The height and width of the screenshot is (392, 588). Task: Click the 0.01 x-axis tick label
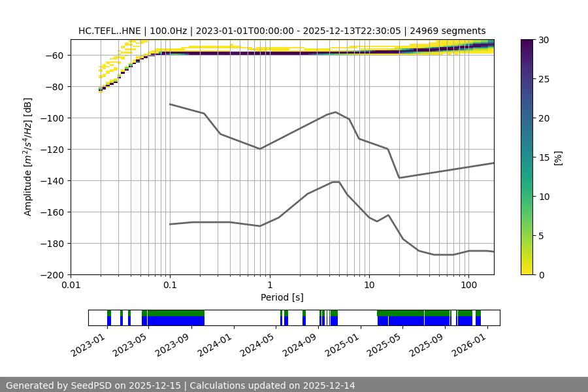[x=71, y=286]
